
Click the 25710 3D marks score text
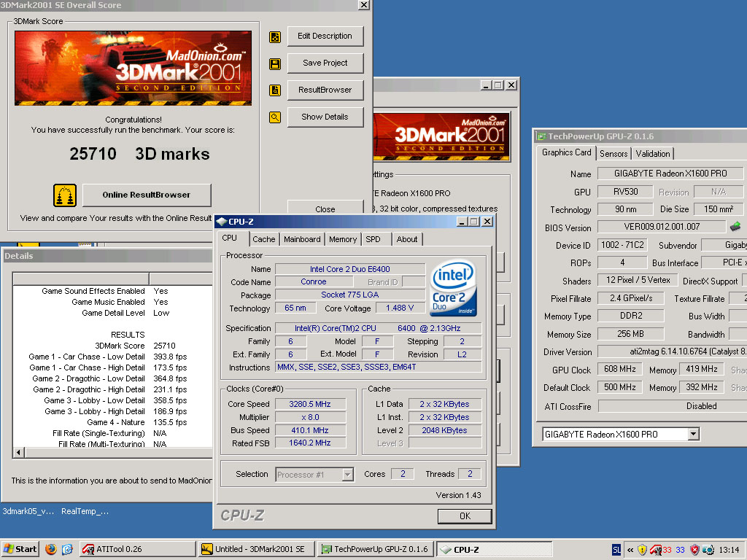[x=139, y=154]
